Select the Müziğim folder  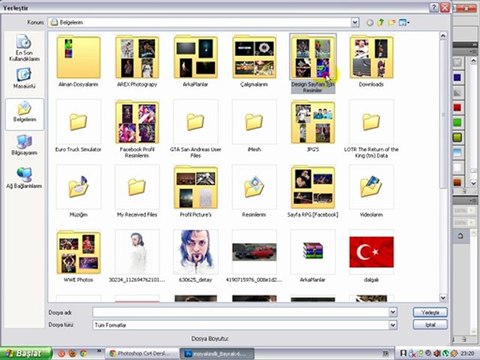pyautogui.click(x=78, y=191)
